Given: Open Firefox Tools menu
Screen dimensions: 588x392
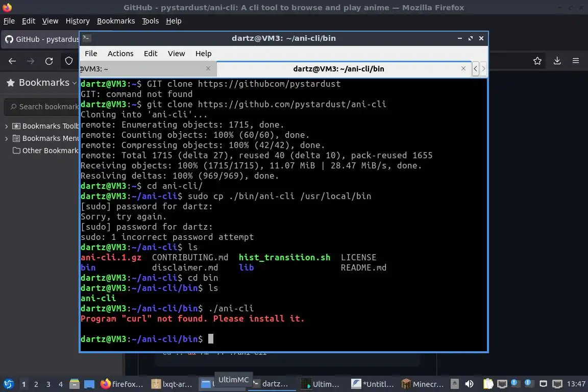Looking at the screenshot, I should [x=151, y=21].
